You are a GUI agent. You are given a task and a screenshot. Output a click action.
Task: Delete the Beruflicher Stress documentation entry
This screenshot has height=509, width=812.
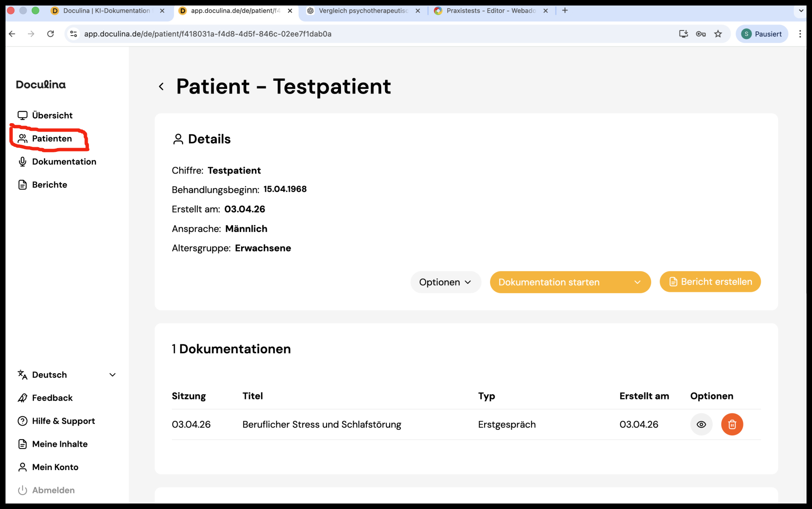[x=732, y=424]
